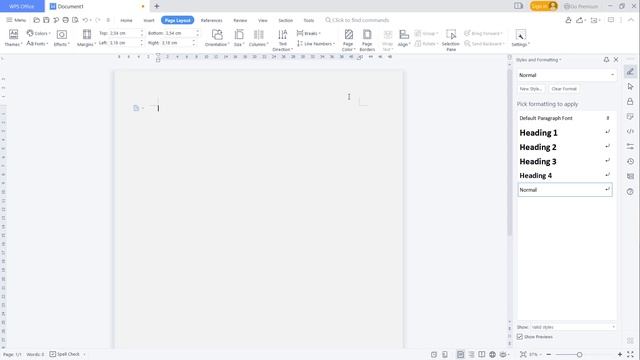Open a new document tab with plus
Viewport: 640px width, 360px height.
(x=157, y=6)
